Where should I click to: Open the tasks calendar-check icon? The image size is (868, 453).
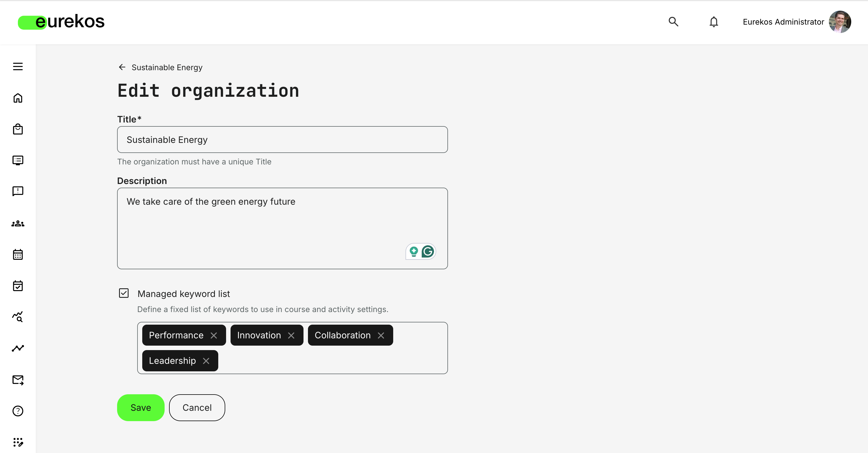18,286
